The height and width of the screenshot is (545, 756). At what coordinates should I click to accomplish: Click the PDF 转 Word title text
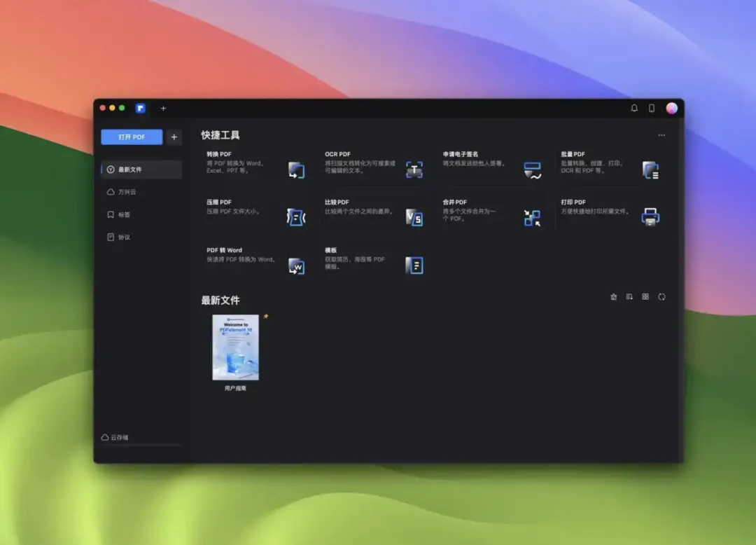click(x=224, y=250)
